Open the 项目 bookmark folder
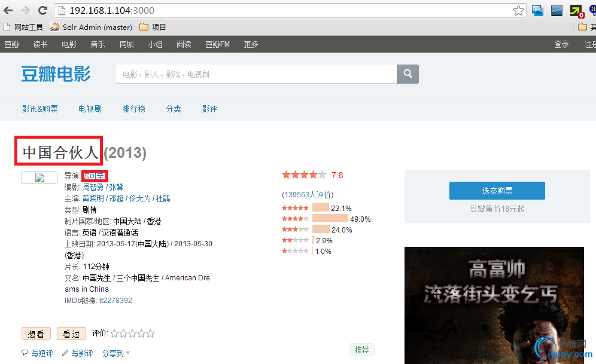The width and height of the screenshot is (596, 364). [153, 27]
